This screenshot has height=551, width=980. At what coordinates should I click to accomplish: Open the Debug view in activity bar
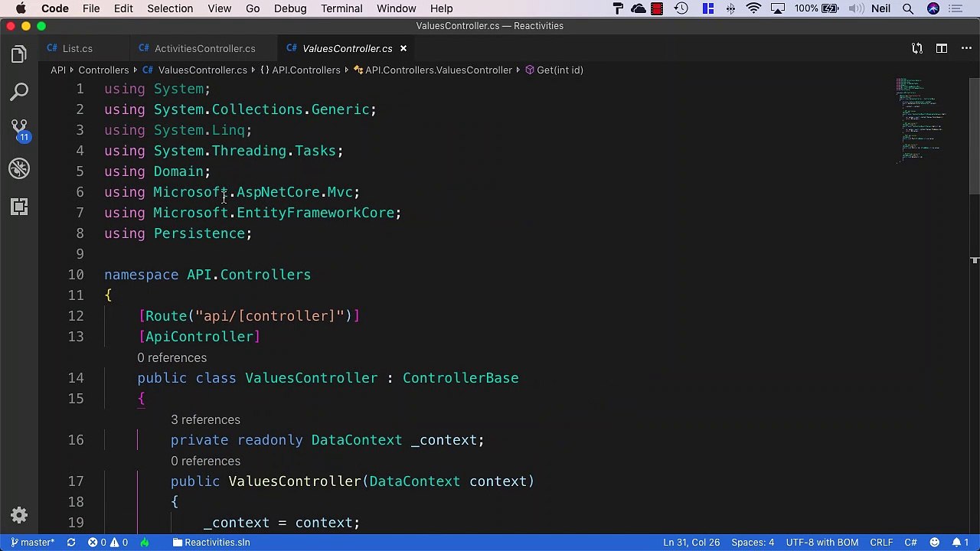(19, 168)
